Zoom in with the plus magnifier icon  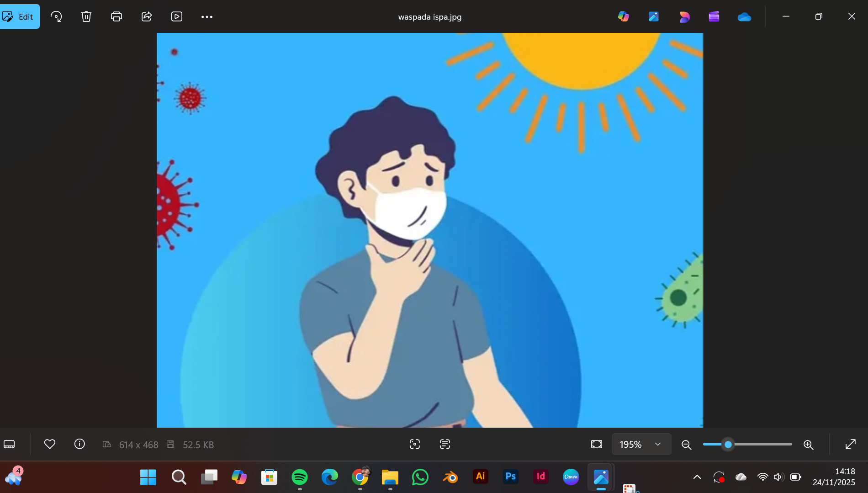808,445
